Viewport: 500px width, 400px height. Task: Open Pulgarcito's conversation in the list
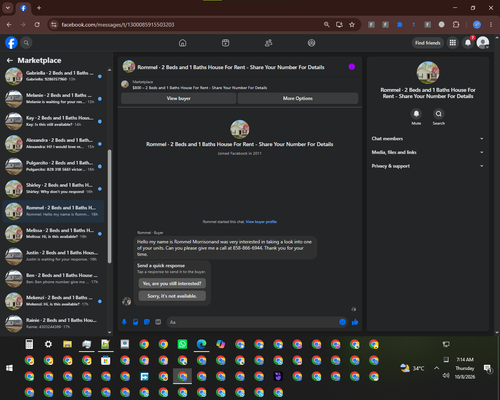pos(53,166)
